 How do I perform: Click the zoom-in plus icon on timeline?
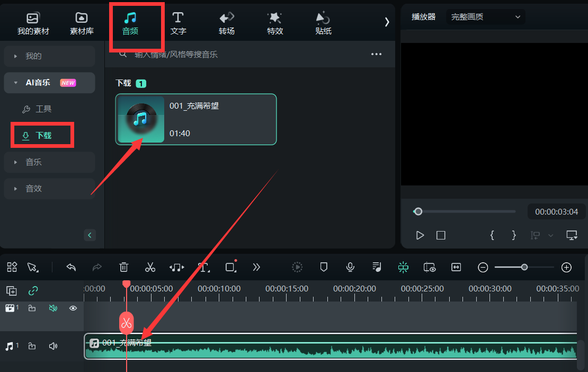[566, 267]
